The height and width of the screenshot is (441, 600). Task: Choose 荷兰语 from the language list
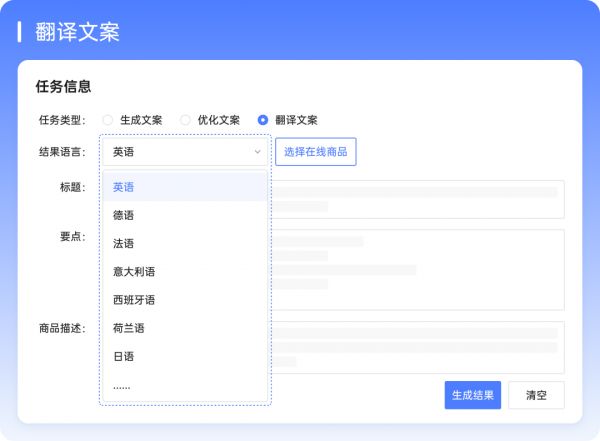(185, 328)
